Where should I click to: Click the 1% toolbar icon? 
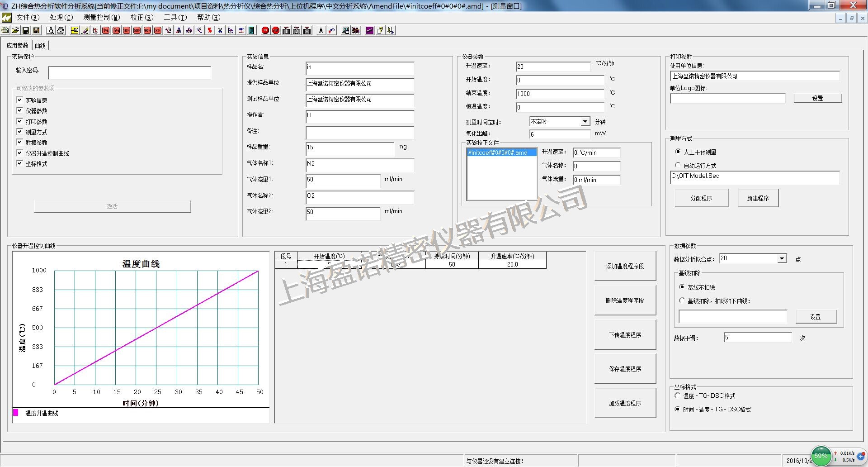pos(106,30)
